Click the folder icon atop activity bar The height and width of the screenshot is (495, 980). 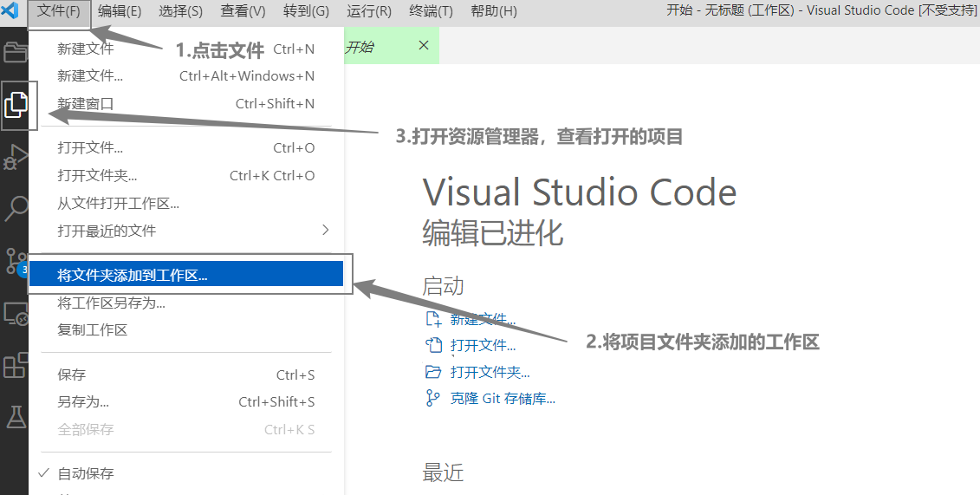(x=16, y=52)
